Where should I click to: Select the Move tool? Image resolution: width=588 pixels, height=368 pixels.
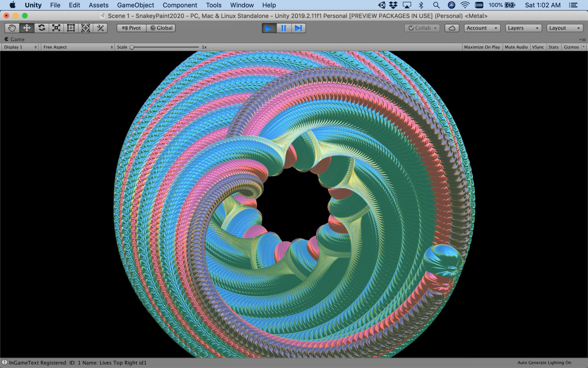click(x=27, y=28)
